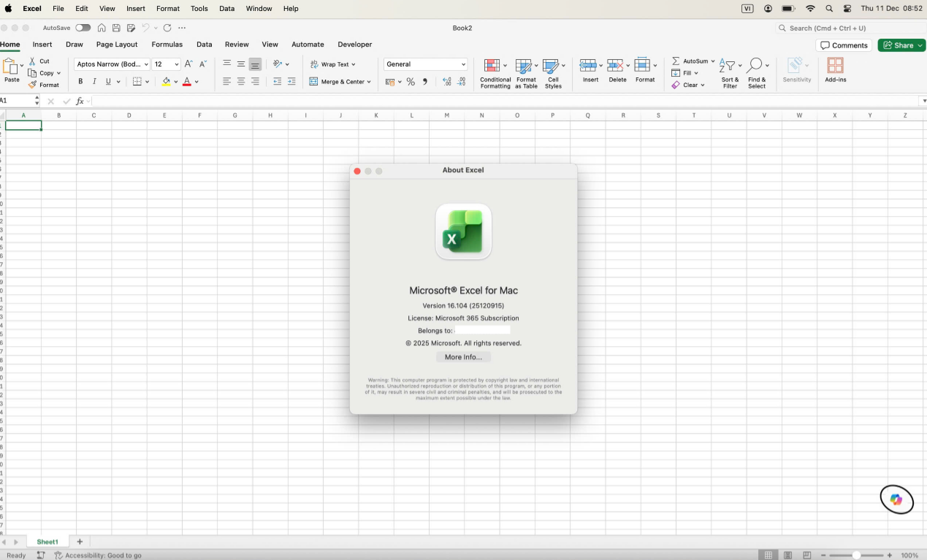Viewport: 927px width, 560px height.
Task: Expand the font color dropdown arrow
Action: [x=197, y=82]
